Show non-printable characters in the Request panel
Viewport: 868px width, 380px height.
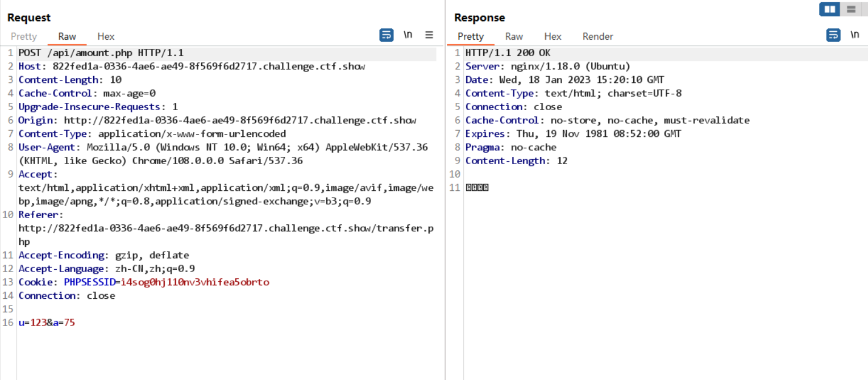coord(408,35)
